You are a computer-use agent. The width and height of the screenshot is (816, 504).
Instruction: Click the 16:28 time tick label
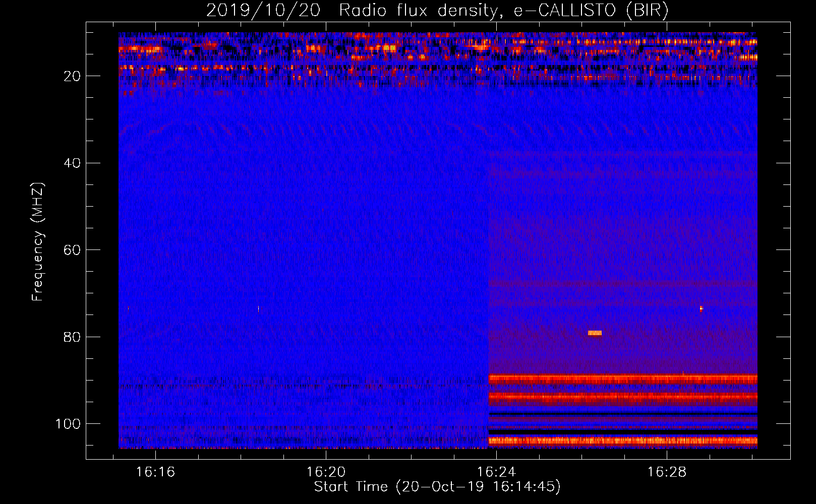(x=667, y=472)
